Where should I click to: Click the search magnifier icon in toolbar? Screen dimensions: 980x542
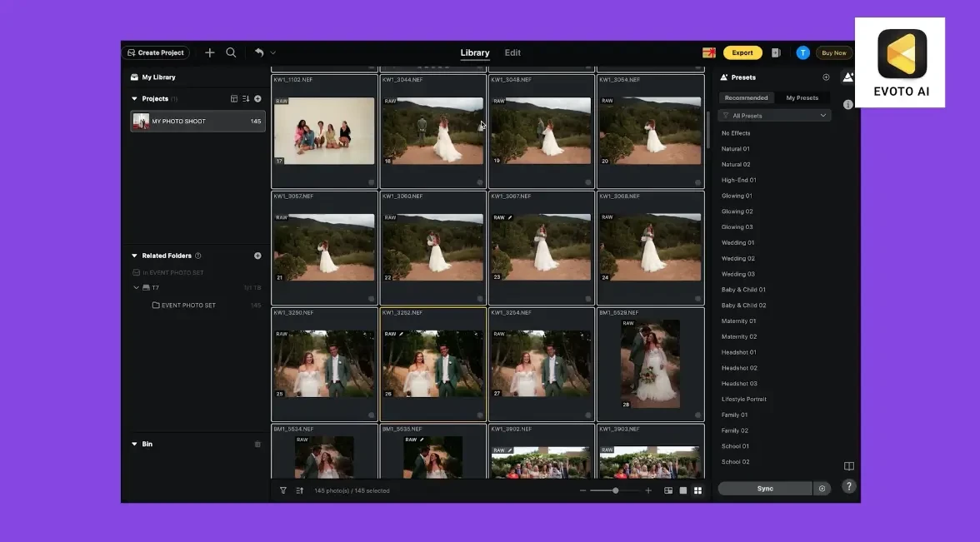(231, 52)
